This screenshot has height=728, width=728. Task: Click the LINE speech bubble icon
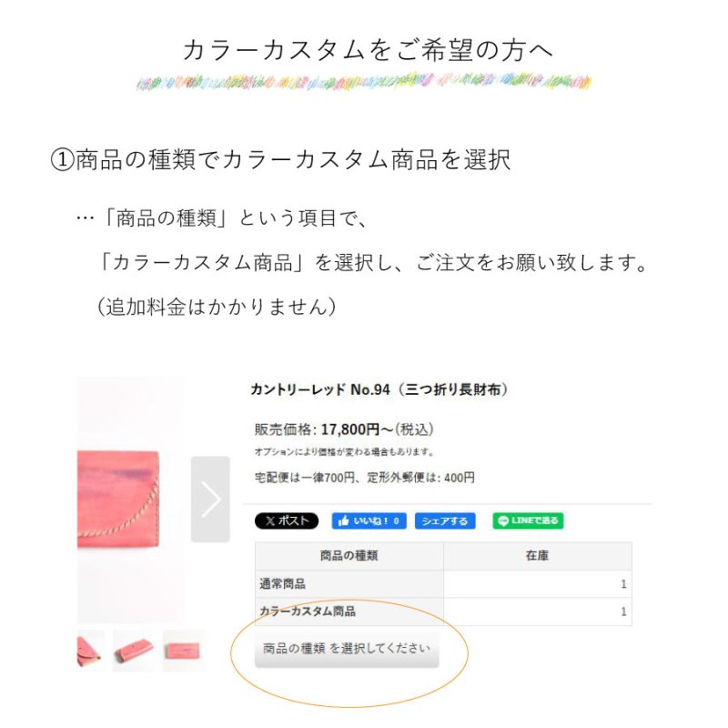click(503, 521)
